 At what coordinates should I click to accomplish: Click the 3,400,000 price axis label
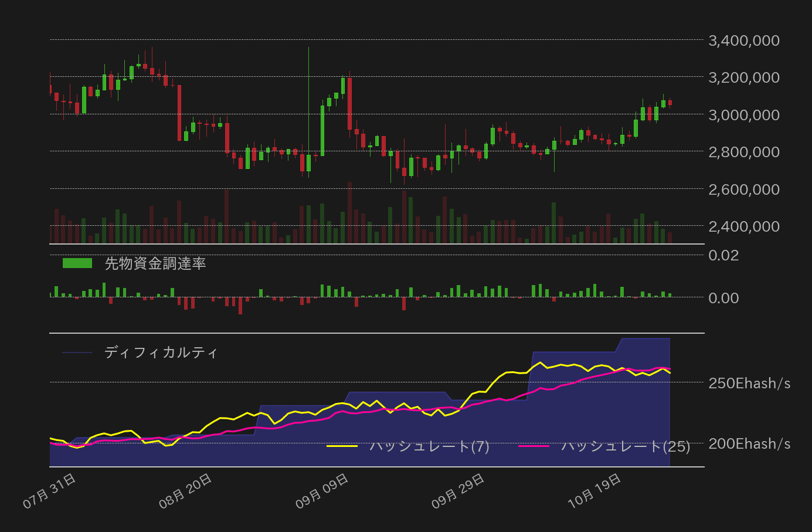(x=743, y=40)
